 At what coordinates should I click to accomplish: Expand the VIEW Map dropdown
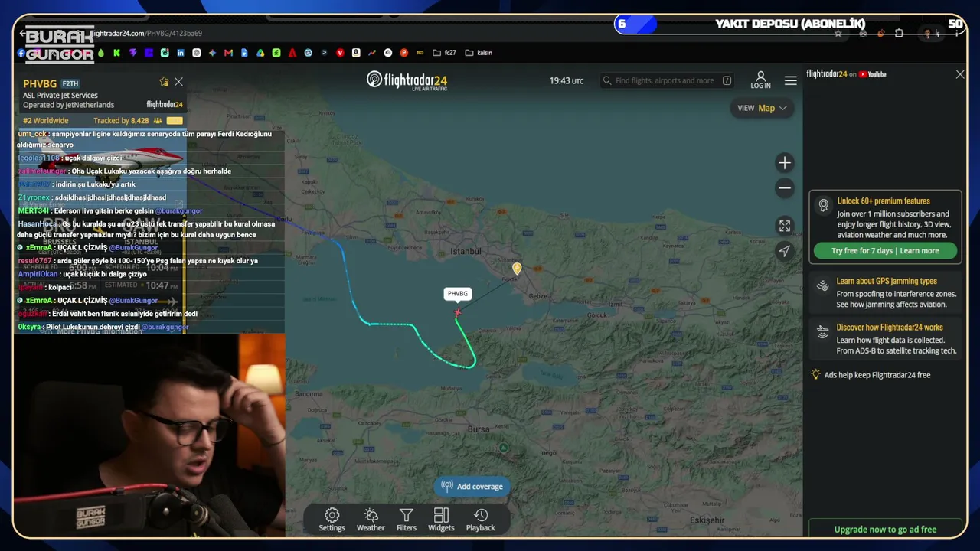click(x=762, y=108)
